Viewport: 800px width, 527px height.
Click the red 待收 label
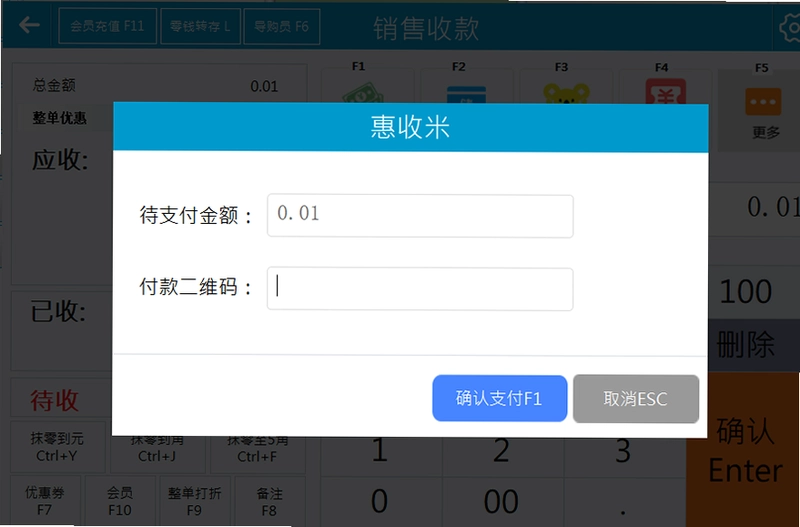pos(55,399)
